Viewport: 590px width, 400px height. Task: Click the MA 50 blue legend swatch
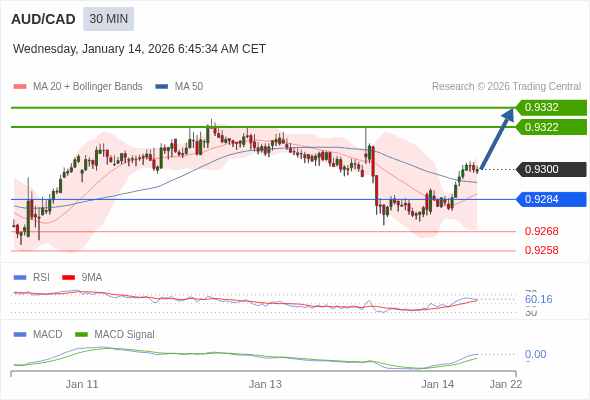[x=162, y=87]
